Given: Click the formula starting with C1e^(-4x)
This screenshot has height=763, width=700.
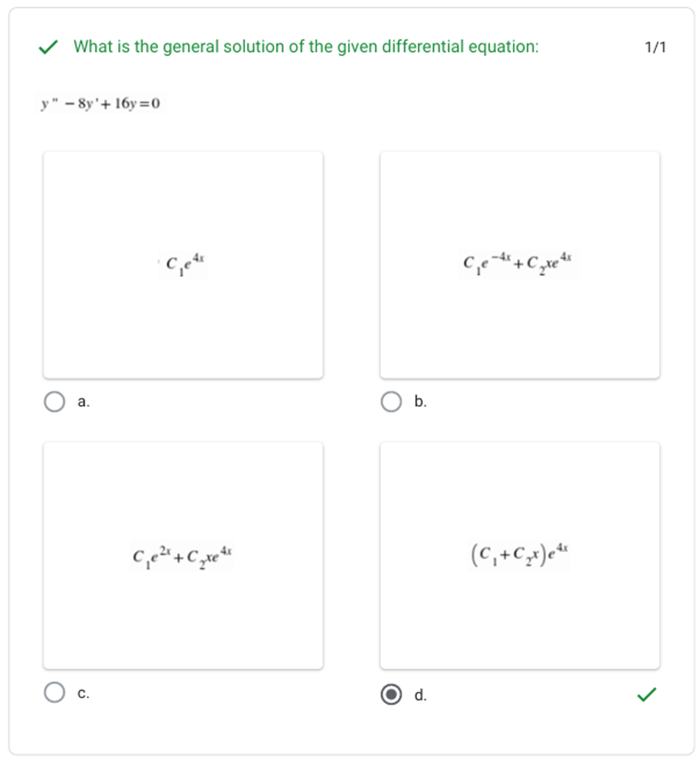Looking at the screenshot, I should 518,262.
